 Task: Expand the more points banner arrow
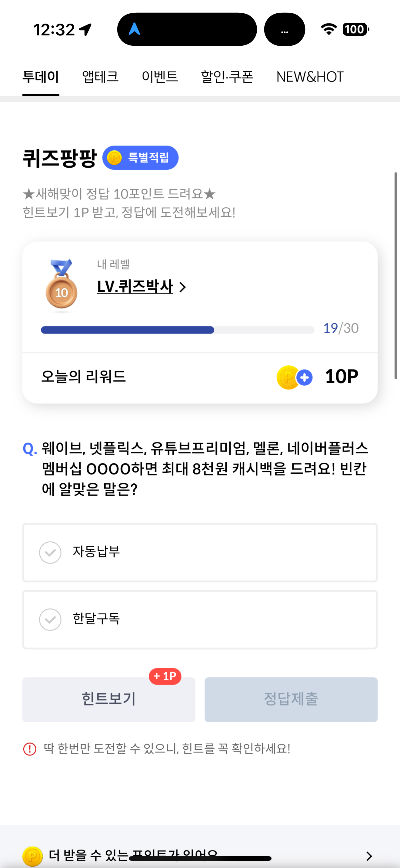(369, 856)
